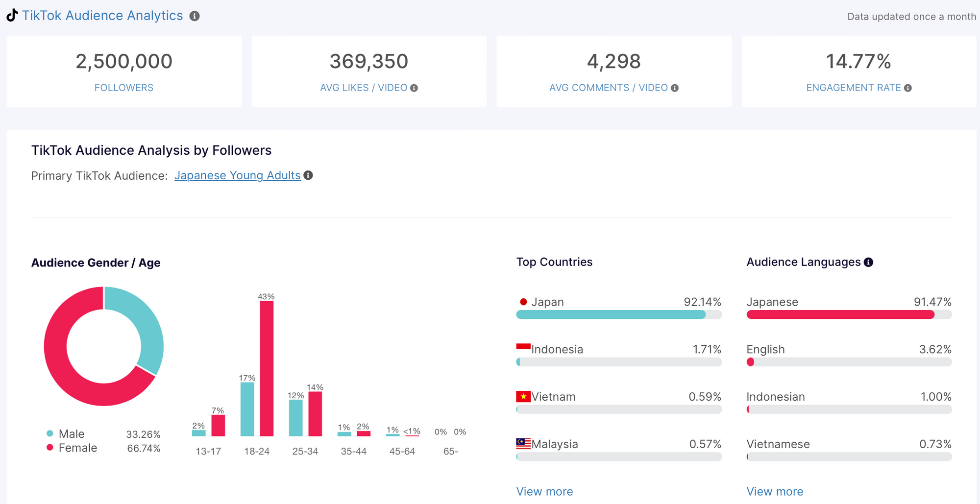Click info icon after Japanese Young Adults
This screenshot has width=980, height=504.
click(x=308, y=175)
